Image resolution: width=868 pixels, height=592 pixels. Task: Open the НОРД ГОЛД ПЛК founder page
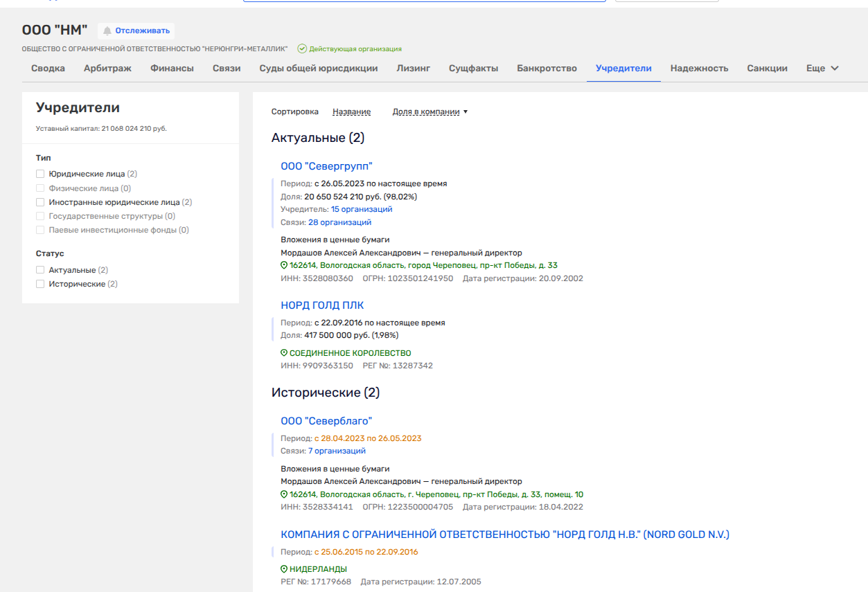coord(322,305)
